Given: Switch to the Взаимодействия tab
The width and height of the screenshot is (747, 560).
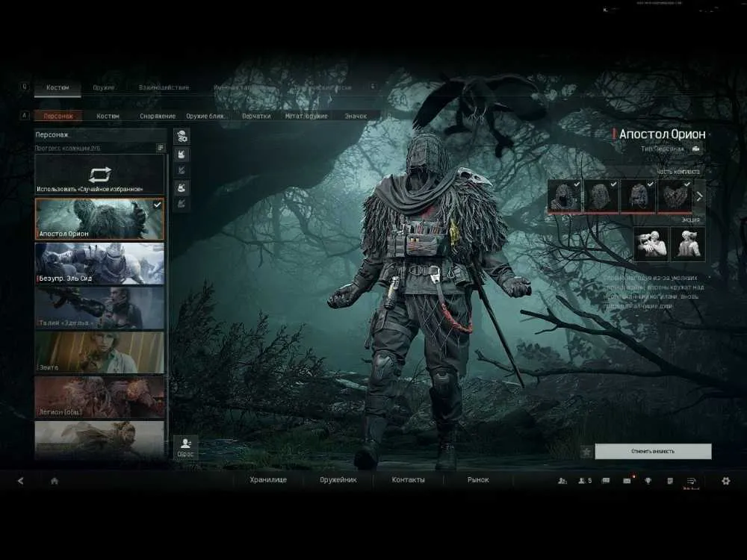Looking at the screenshot, I should (x=164, y=87).
